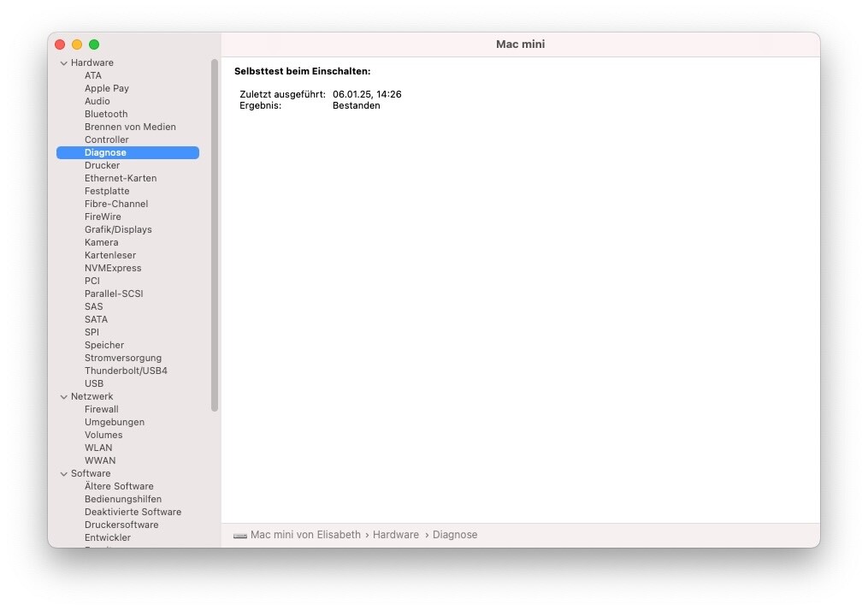Select NVMExpress entry

113,268
